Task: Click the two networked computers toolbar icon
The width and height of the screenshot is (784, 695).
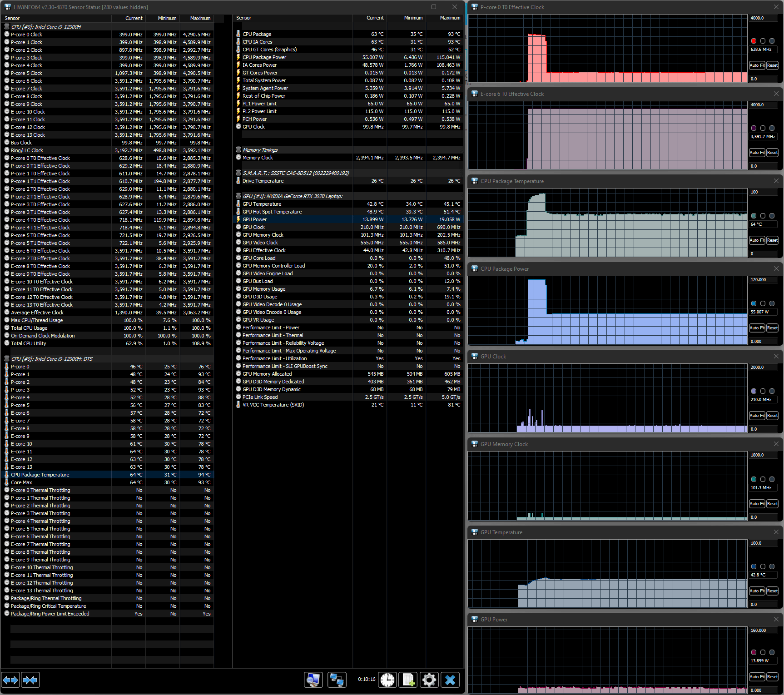Action: point(337,680)
